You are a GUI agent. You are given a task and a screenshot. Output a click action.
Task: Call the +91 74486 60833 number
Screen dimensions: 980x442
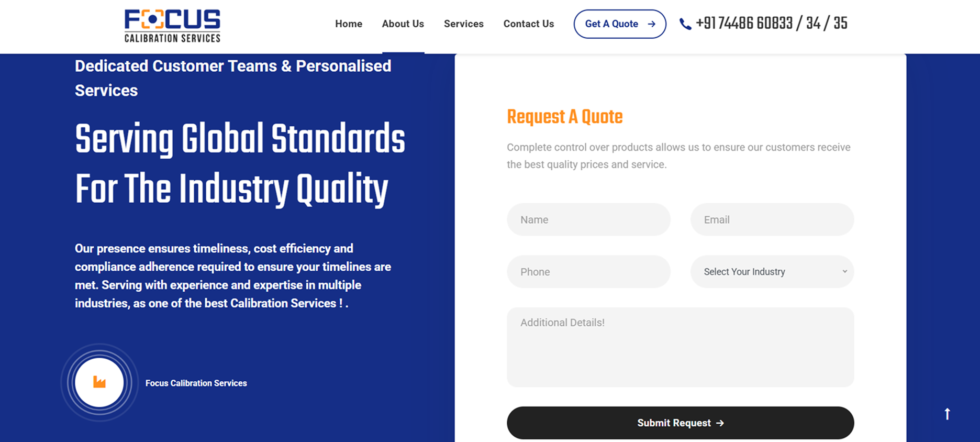coord(771,24)
